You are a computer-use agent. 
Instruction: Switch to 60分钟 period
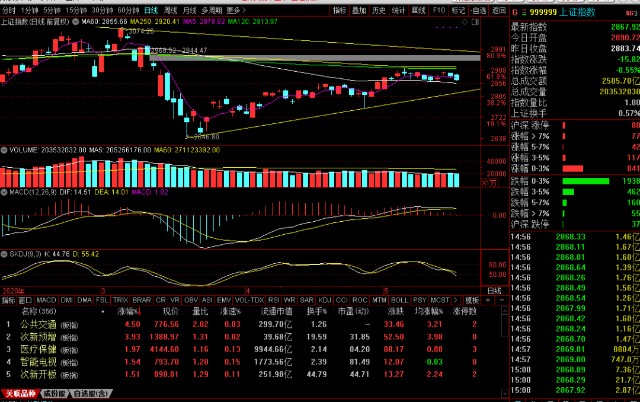(x=128, y=10)
